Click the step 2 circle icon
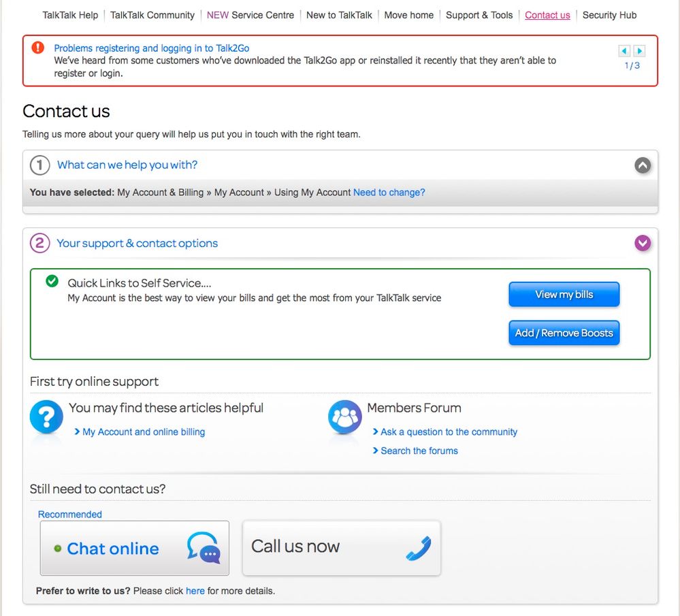 point(40,243)
